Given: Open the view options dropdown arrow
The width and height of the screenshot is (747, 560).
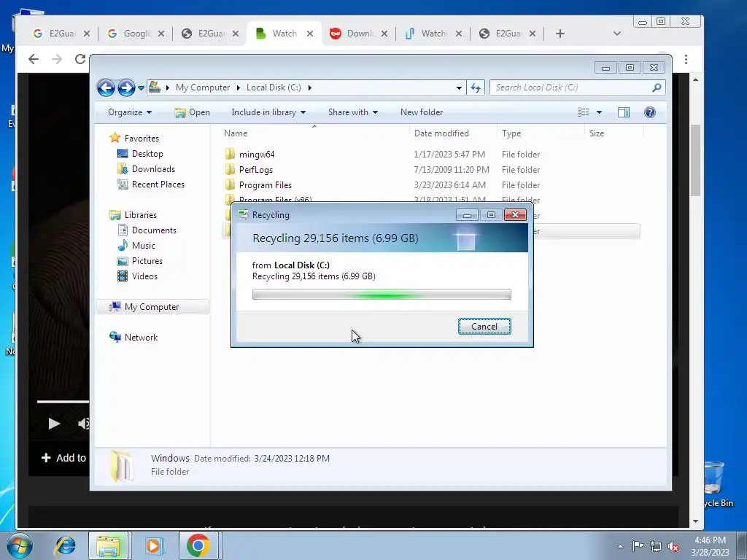Looking at the screenshot, I should point(600,112).
